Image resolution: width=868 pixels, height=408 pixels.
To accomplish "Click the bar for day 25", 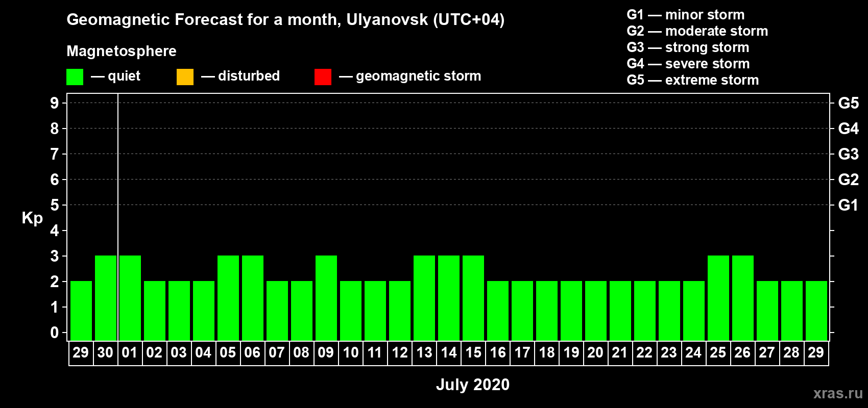I will point(718,298).
